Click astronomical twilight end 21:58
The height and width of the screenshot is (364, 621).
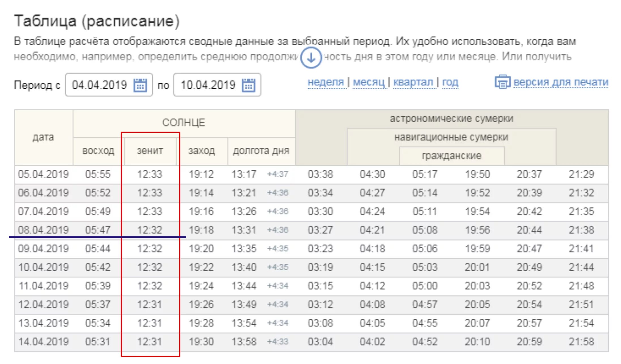click(x=581, y=342)
